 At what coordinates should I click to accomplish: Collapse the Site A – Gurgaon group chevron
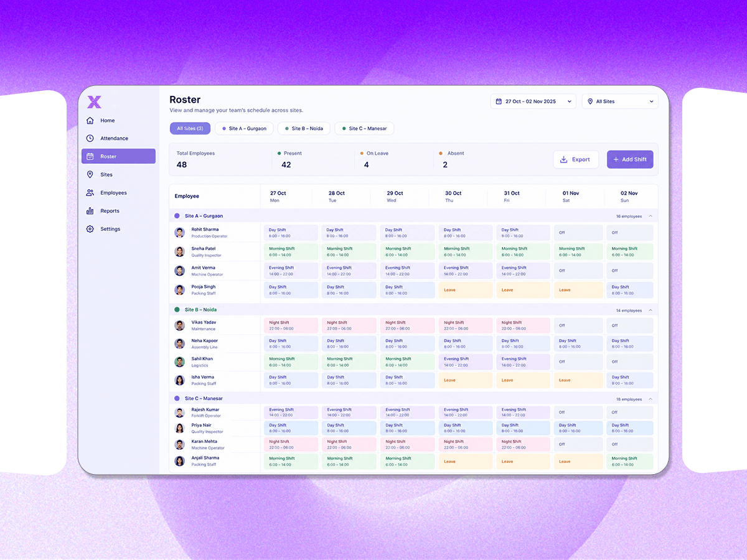pos(651,216)
